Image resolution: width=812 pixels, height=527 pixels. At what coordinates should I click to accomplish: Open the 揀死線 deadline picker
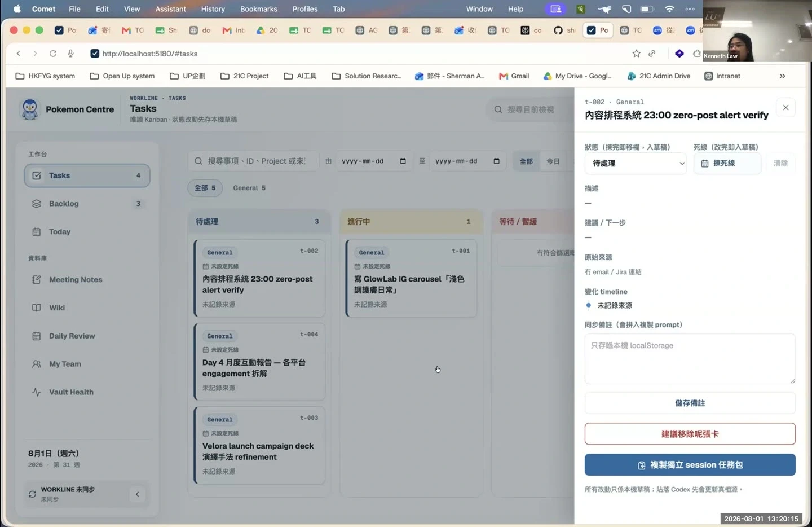(727, 164)
